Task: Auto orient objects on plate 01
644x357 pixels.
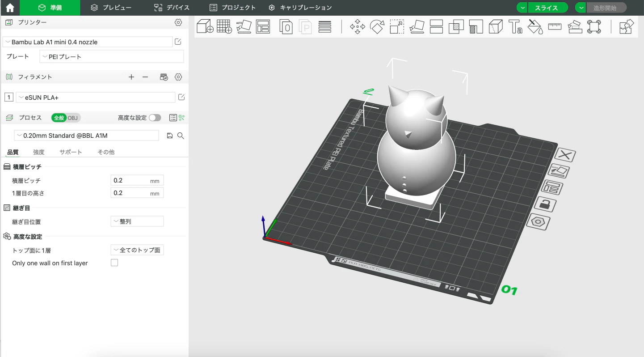Action: click(559, 171)
